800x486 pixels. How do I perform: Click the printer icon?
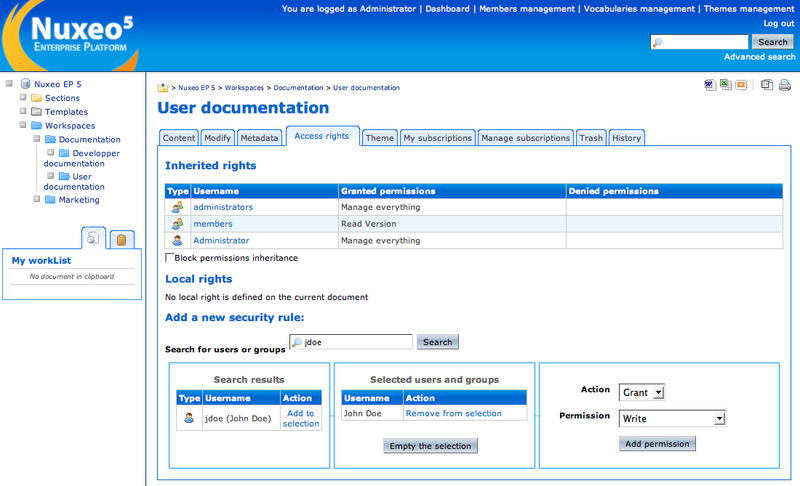783,85
